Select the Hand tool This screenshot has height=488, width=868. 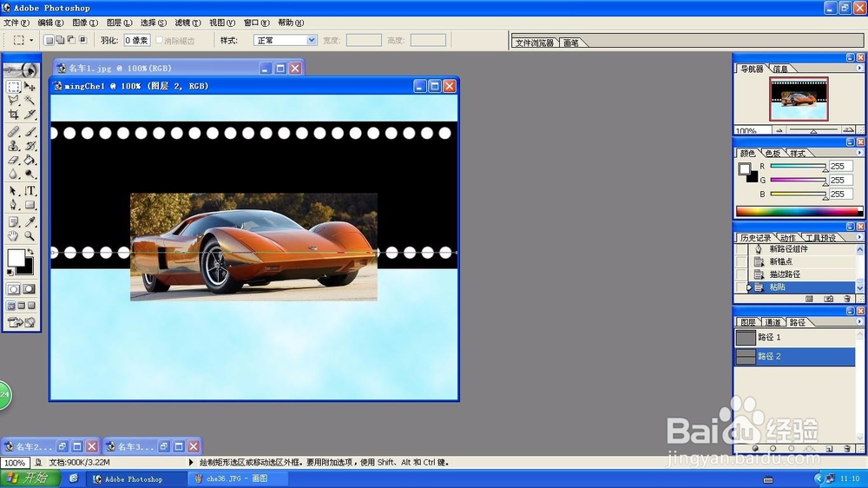coord(13,236)
